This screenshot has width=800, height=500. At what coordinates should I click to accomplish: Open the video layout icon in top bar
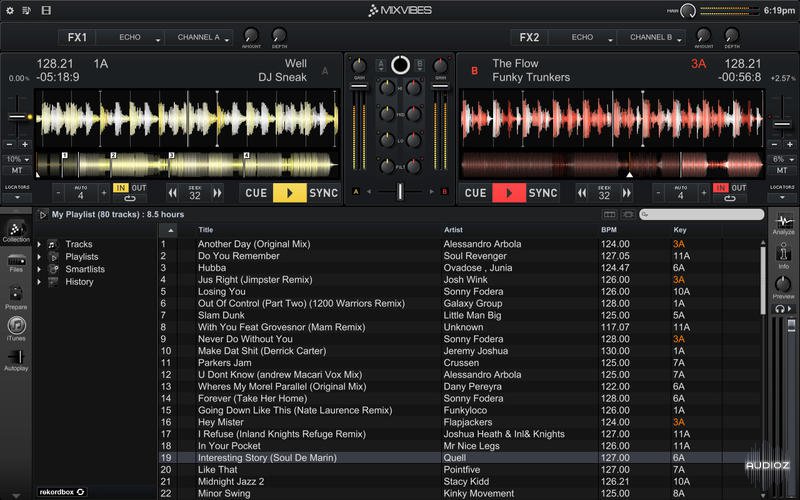click(x=46, y=10)
